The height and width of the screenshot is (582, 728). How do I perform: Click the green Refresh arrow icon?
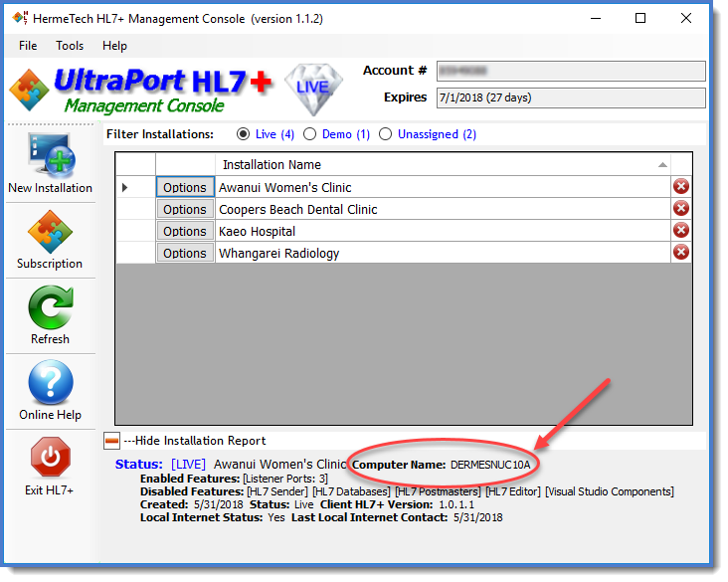pos(51,307)
